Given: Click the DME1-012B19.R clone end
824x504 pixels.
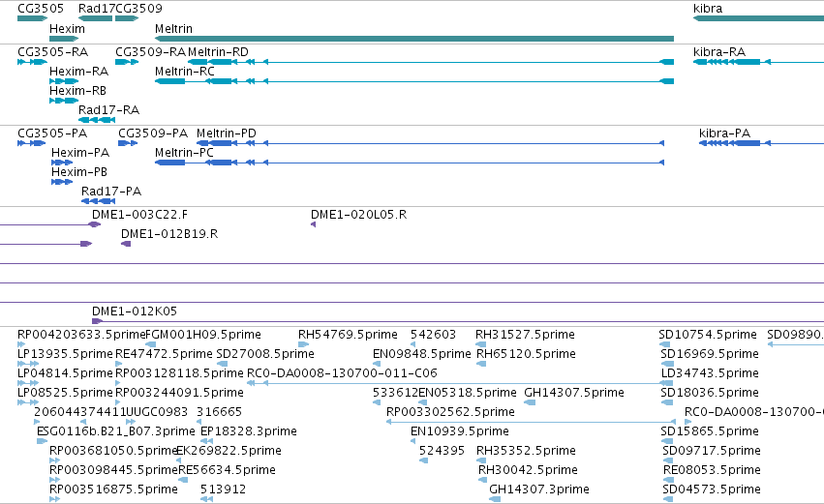Looking at the screenshot, I should pyautogui.click(x=126, y=244).
